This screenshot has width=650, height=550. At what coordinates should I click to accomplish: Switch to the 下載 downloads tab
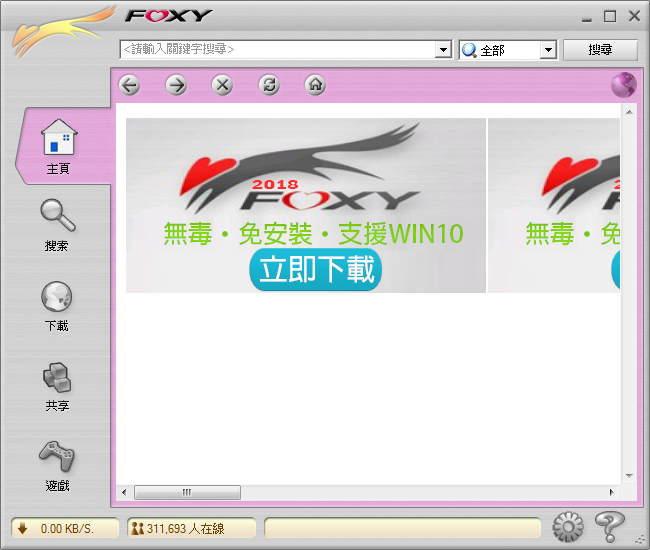coord(57,306)
